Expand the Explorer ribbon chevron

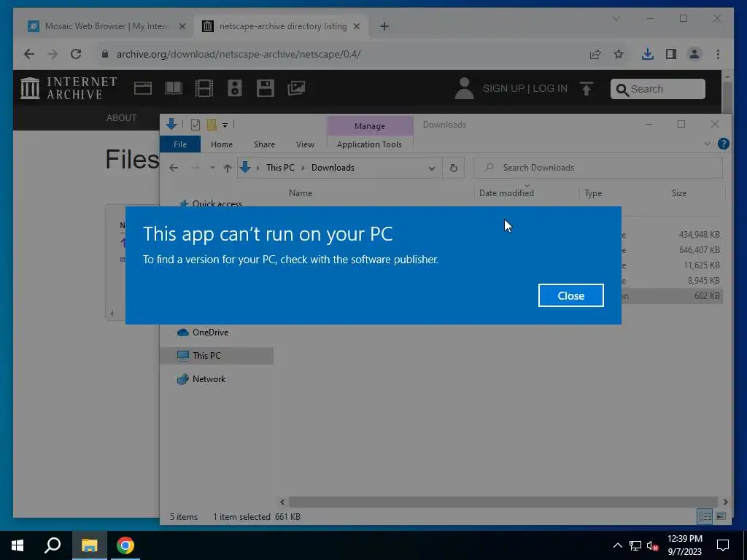pos(708,144)
